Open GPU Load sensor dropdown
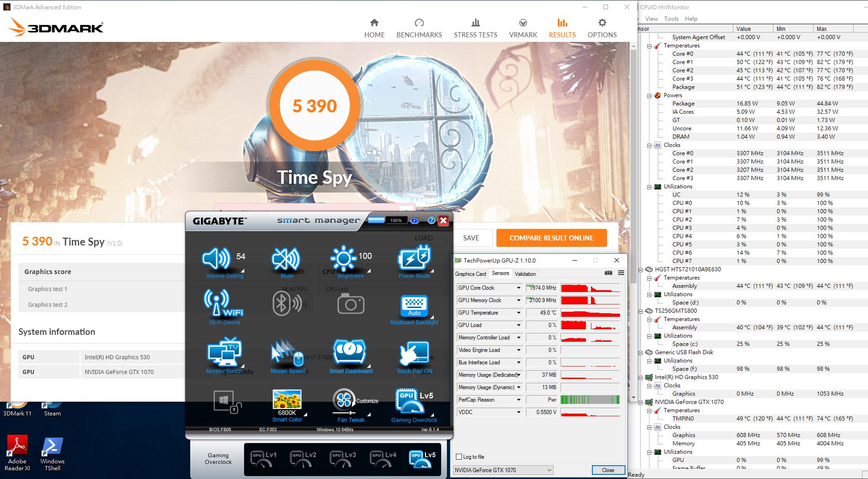This screenshot has width=868, height=479. pyautogui.click(x=519, y=325)
